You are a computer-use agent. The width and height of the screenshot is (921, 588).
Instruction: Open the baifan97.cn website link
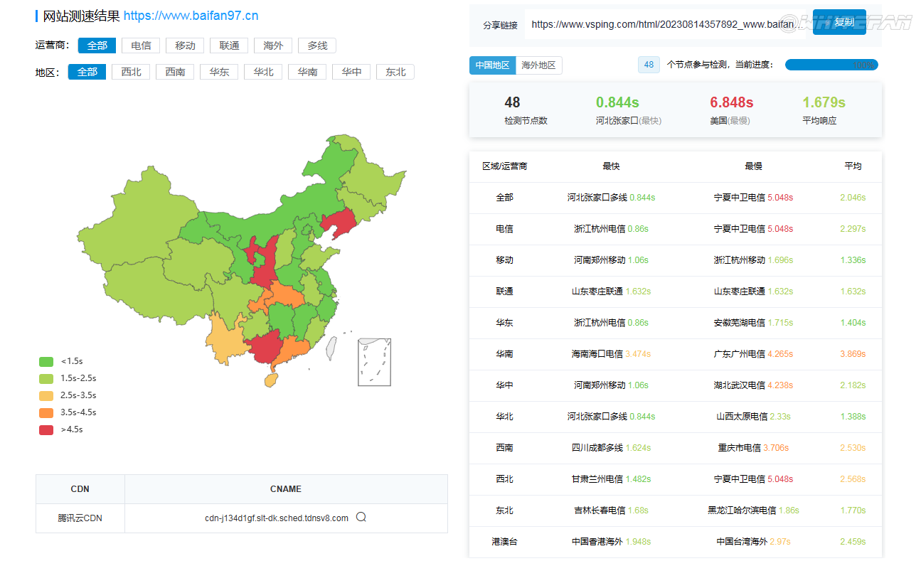click(191, 16)
